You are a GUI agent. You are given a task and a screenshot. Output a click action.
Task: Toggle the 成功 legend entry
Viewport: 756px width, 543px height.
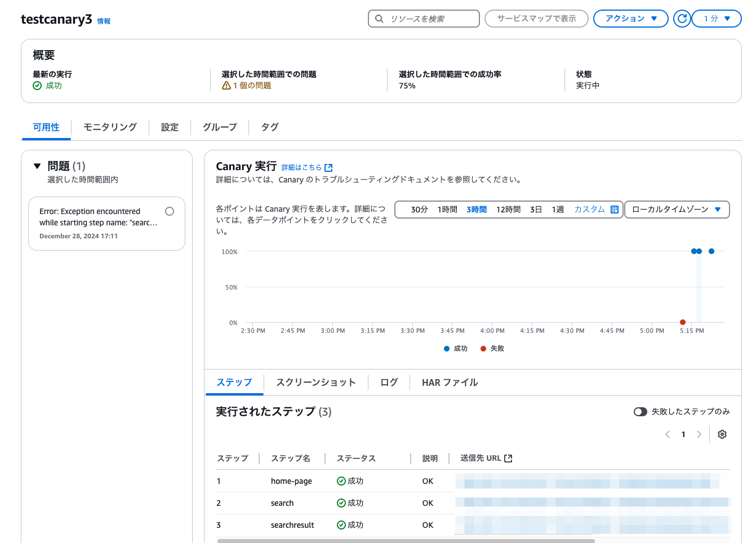point(456,349)
